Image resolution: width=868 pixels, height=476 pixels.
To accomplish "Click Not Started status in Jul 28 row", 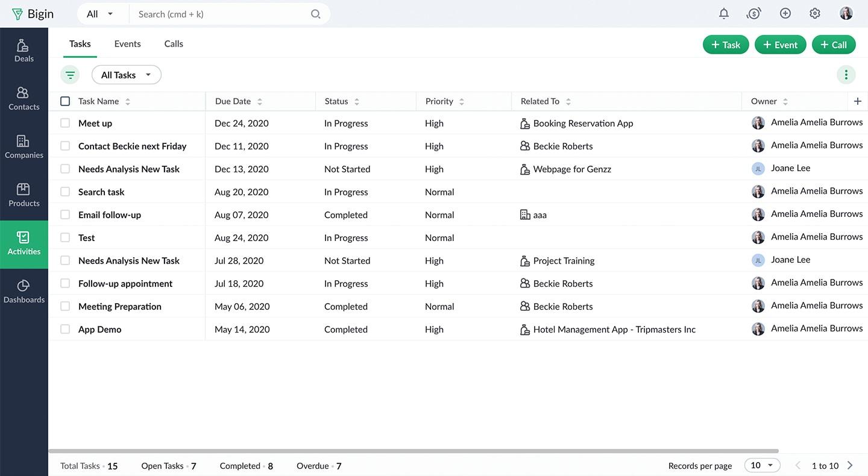I will pos(347,260).
